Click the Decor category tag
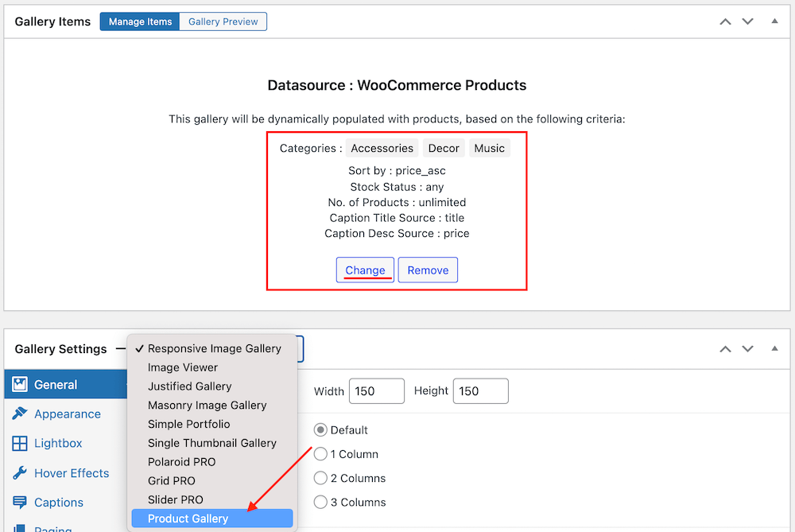Image resolution: width=795 pixels, height=532 pixels. (x=444, y=148)
